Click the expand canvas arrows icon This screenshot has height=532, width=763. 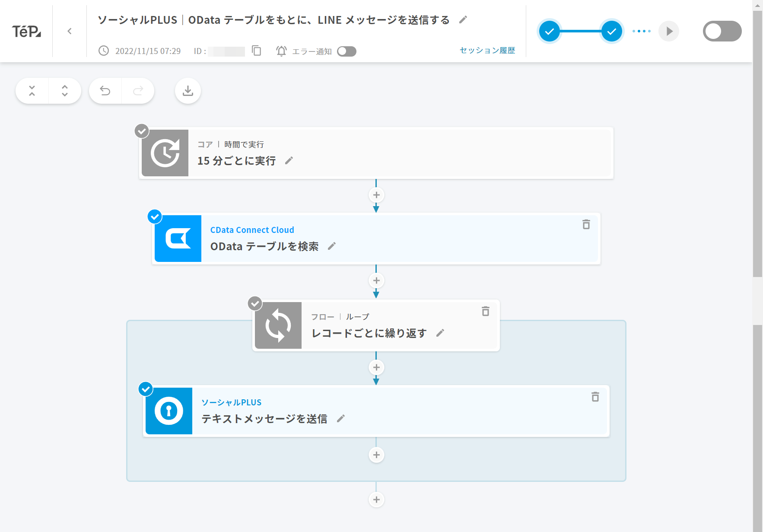click(x=65, y=91)
